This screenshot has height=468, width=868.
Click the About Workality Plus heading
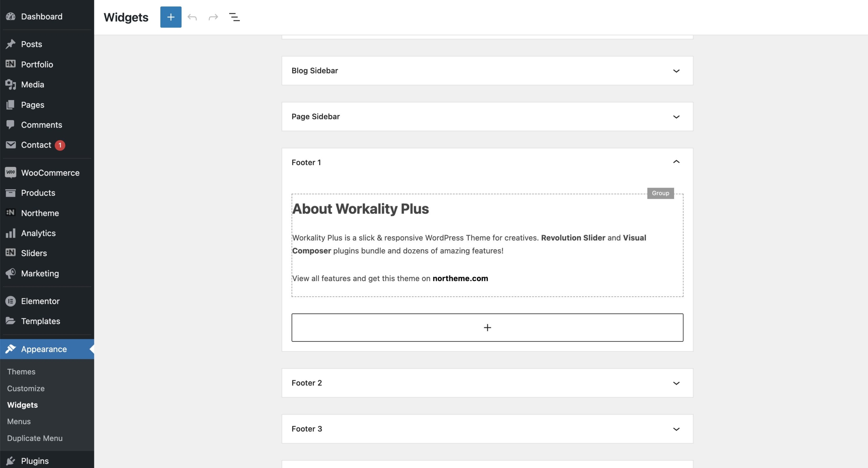tap(360, 209)
